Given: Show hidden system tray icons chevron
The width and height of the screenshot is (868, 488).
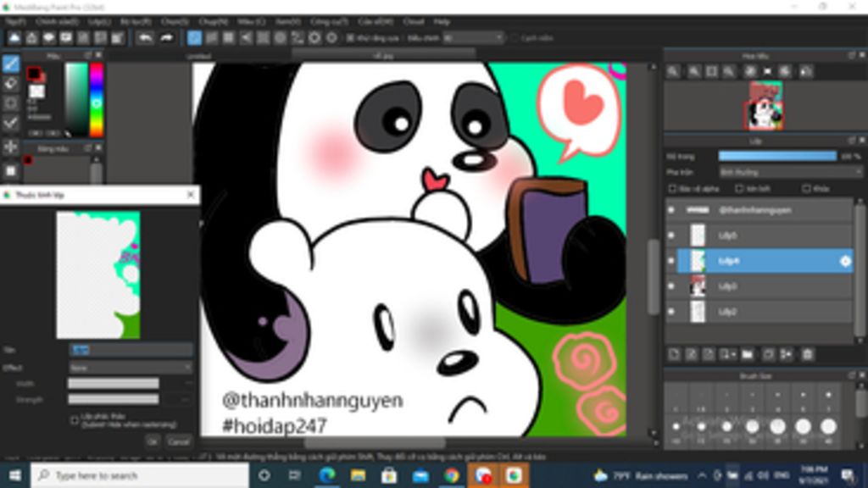Looking at the screenshot, I should [x=702, y=475].
